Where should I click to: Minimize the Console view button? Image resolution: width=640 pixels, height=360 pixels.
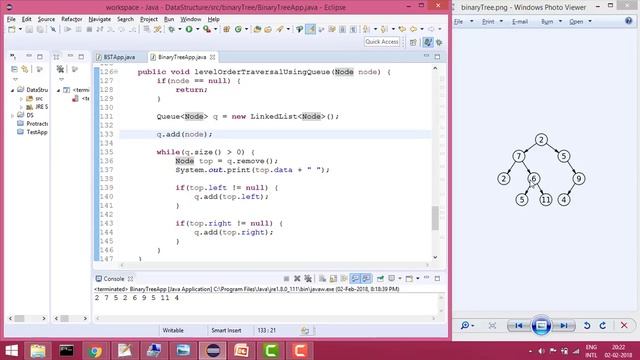(x=427, y=278)
